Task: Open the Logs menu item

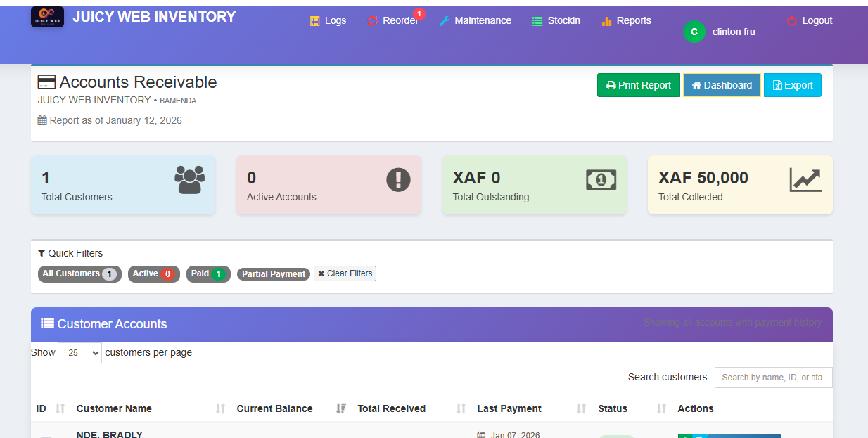Action: (328, 20)
